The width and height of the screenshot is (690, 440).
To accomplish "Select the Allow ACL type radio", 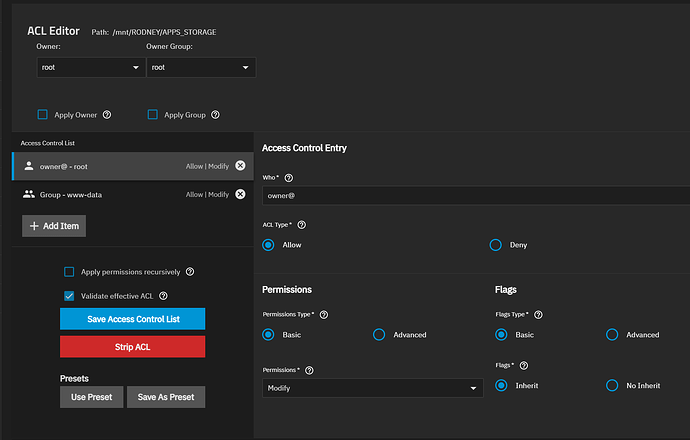I will (268, 245).
